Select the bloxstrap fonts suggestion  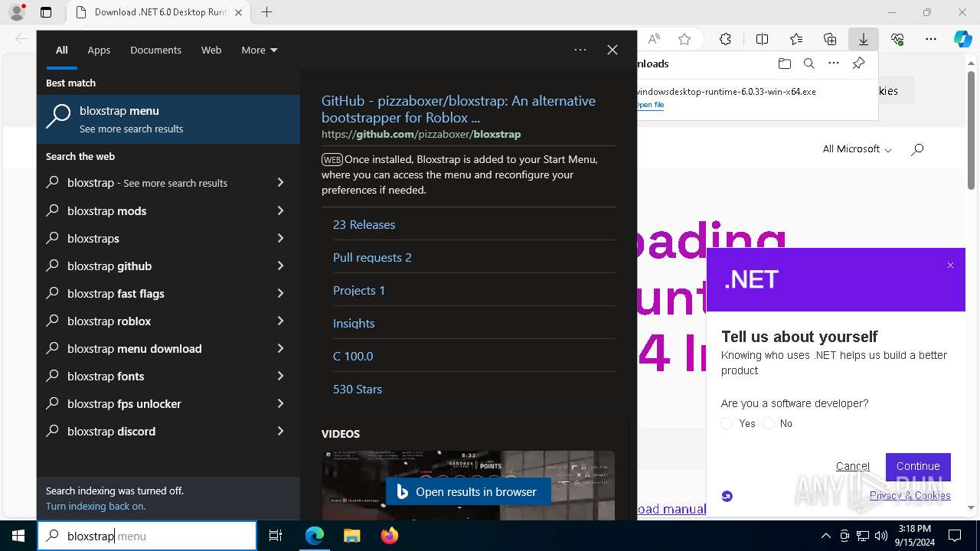(168, 376)
